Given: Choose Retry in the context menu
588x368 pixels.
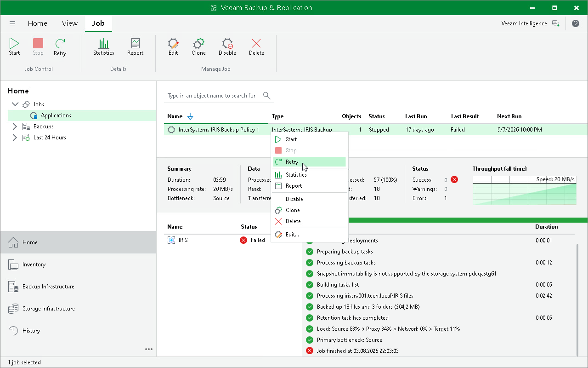Looking at the screenshot, I should click(309, 162).
